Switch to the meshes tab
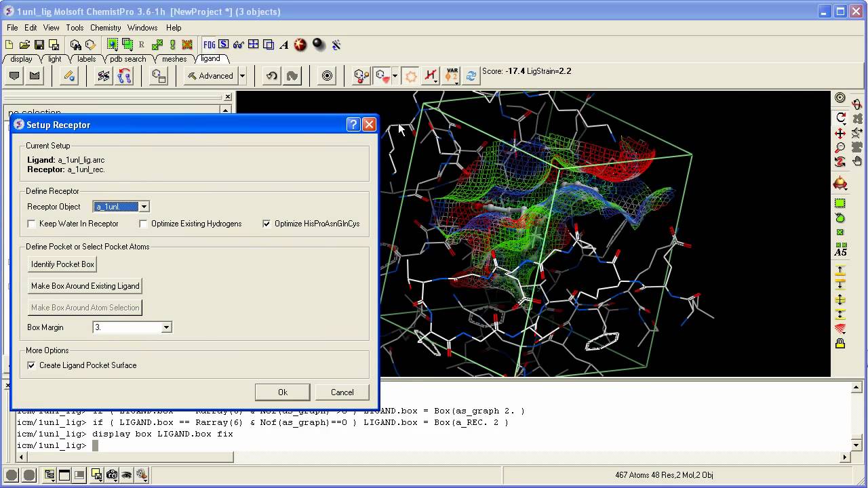 [174, 59]
